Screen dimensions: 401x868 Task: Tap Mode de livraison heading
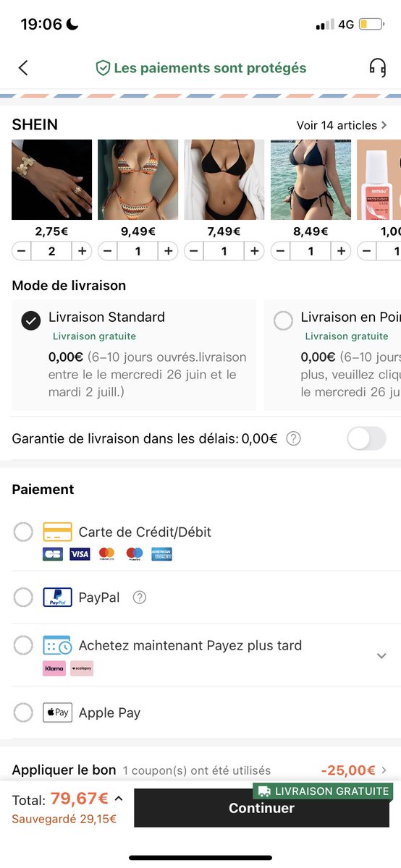pyautogui.click(x=69, y=286)
